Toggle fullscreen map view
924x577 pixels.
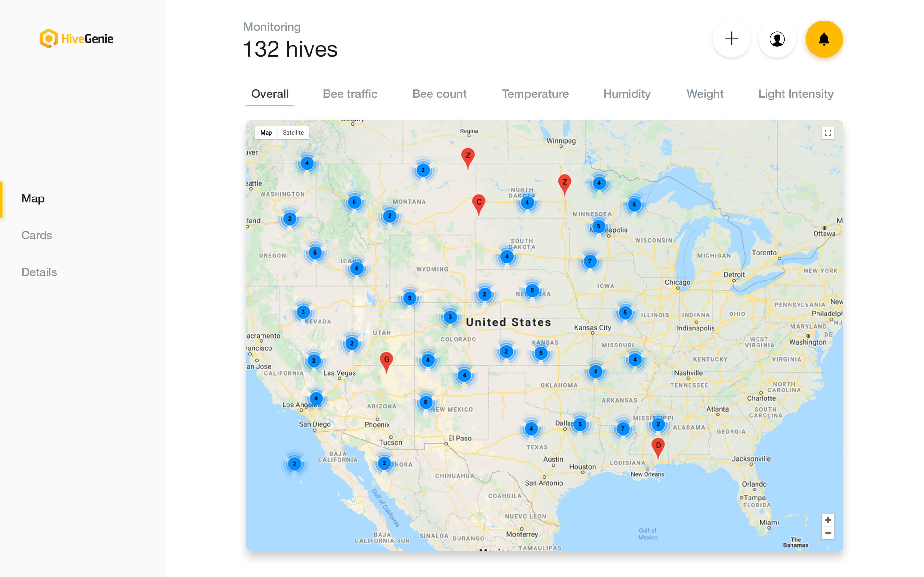(x=828, y=132)
